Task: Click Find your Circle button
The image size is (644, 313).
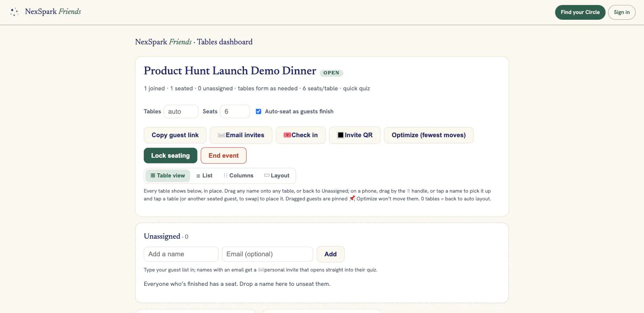Action: coord(580,12)
